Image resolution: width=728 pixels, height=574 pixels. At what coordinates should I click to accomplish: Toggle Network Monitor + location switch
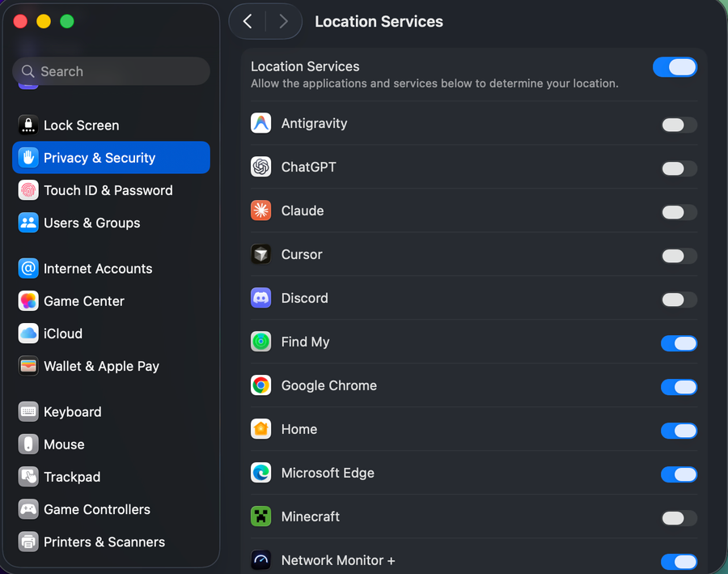click(679, 561)
